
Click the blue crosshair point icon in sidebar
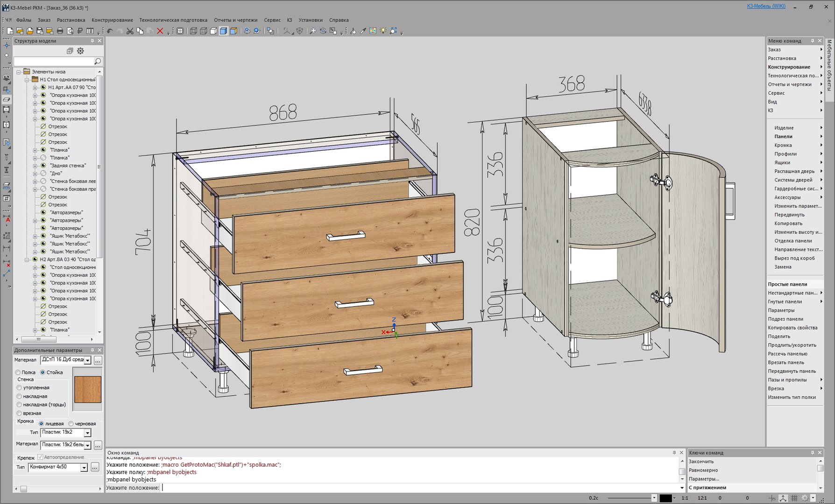coord(7,45)
